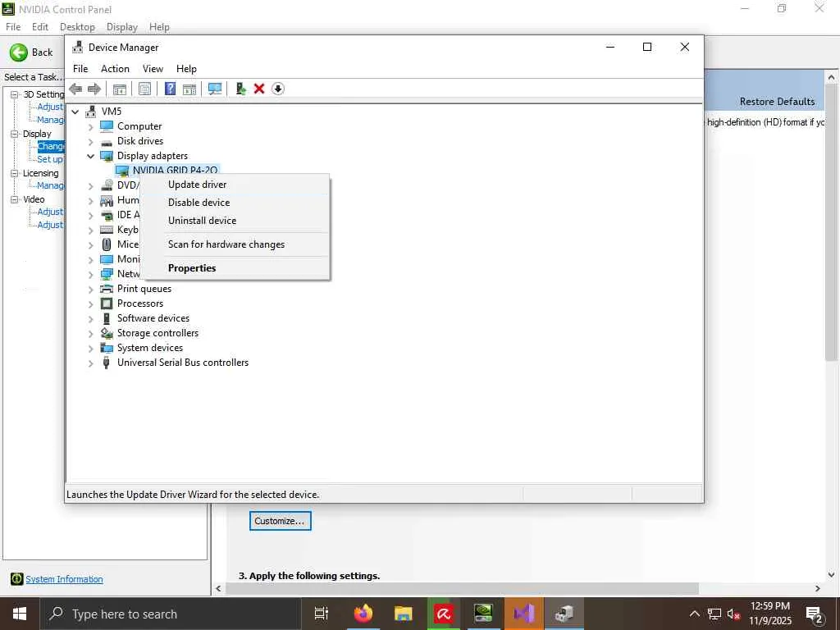Click the Back arrow in Device Manager toolbar

76,89
